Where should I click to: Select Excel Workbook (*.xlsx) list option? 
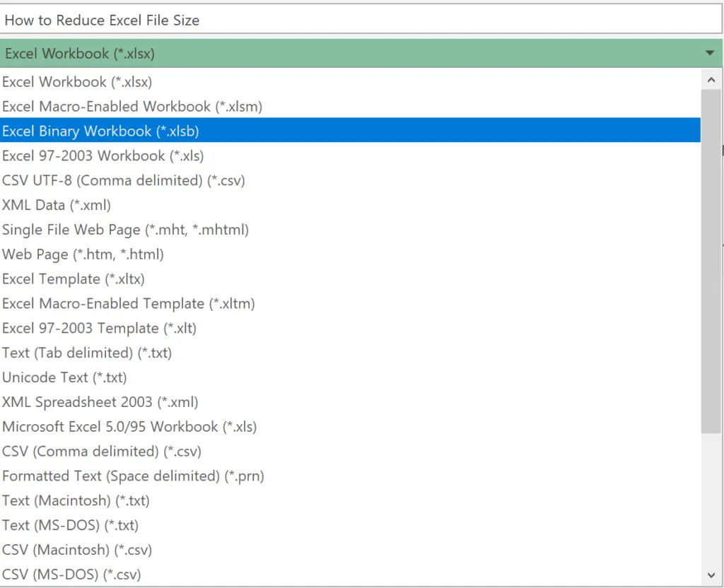(351, 82)
